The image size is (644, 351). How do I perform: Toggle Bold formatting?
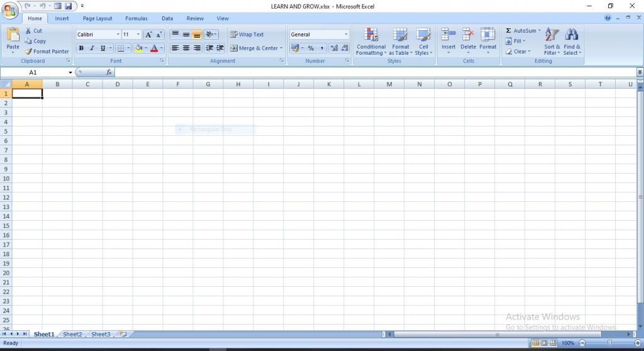click(x=81, y=48)
